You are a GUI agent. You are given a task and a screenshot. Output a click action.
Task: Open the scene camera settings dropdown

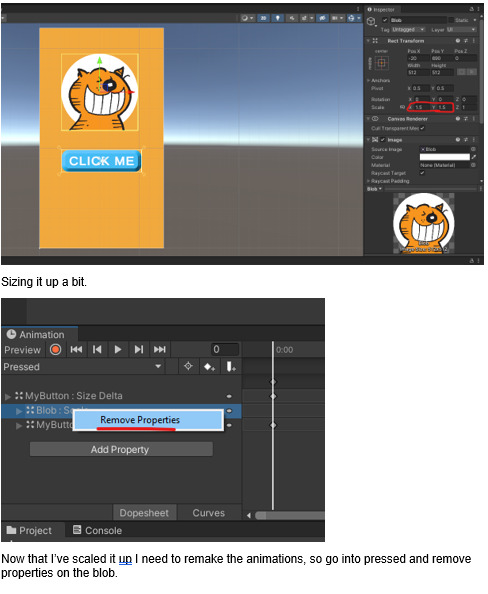337,18
